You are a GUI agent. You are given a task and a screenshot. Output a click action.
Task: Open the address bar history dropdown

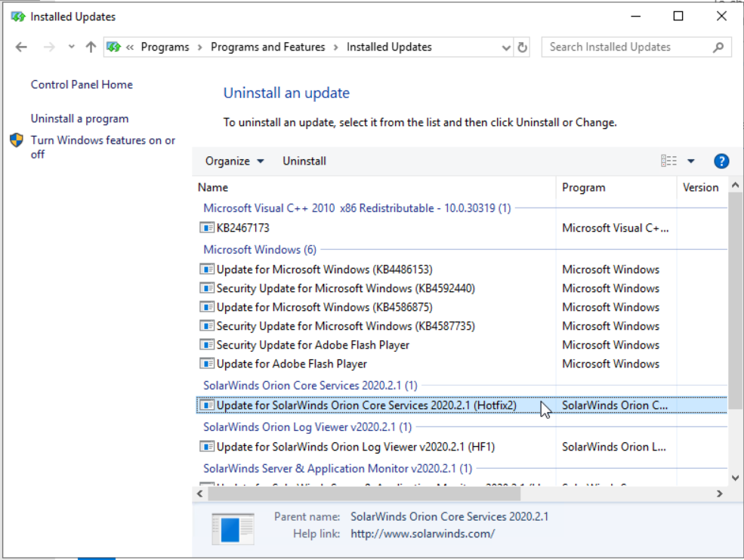click(506, 48)
